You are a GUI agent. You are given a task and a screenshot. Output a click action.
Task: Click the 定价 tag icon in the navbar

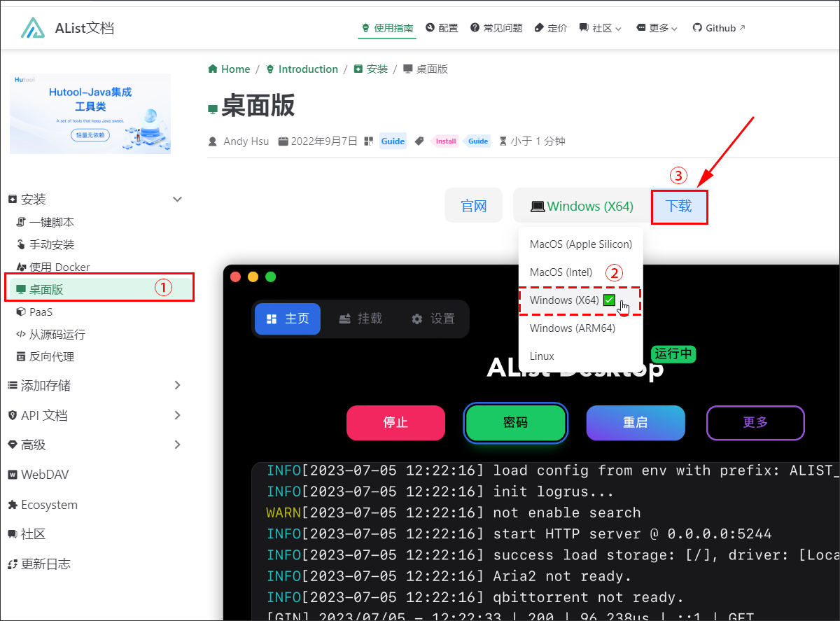tap(539, 28)
